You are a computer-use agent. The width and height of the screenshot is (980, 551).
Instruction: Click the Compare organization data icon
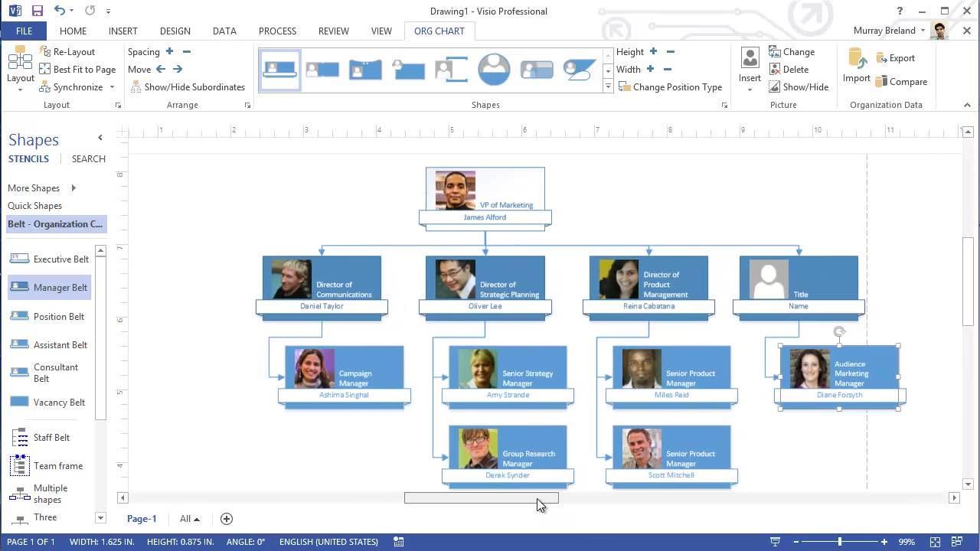(881, 82)
